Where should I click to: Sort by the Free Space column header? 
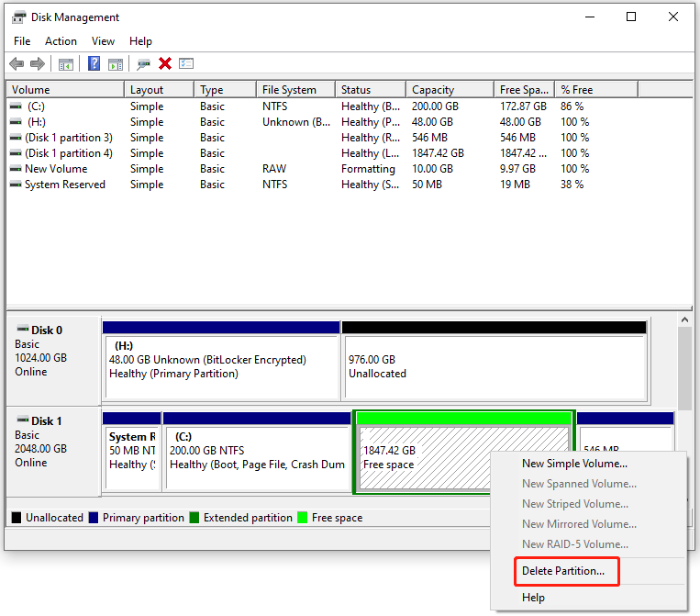coord(525,89)
